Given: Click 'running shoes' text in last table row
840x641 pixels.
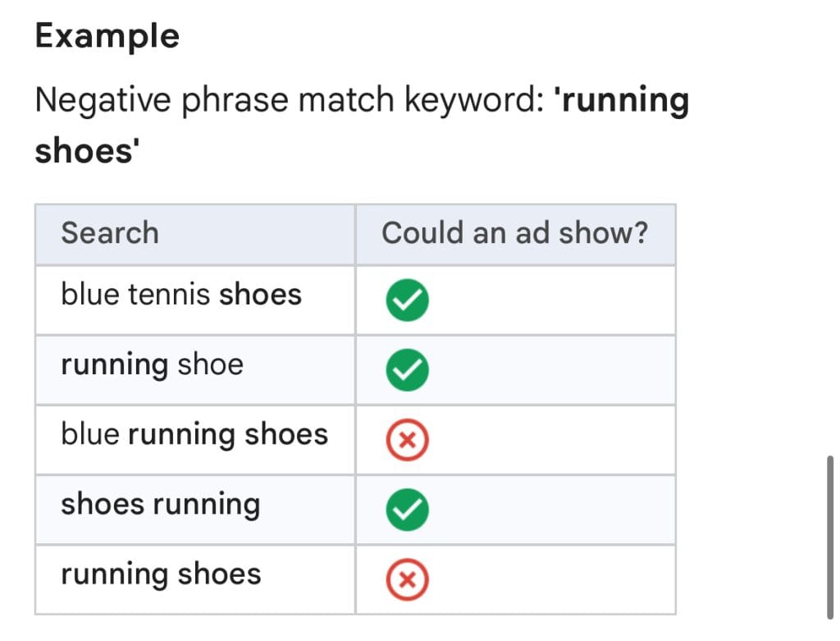Looking at the screenshot, I should tap(161, 574).
